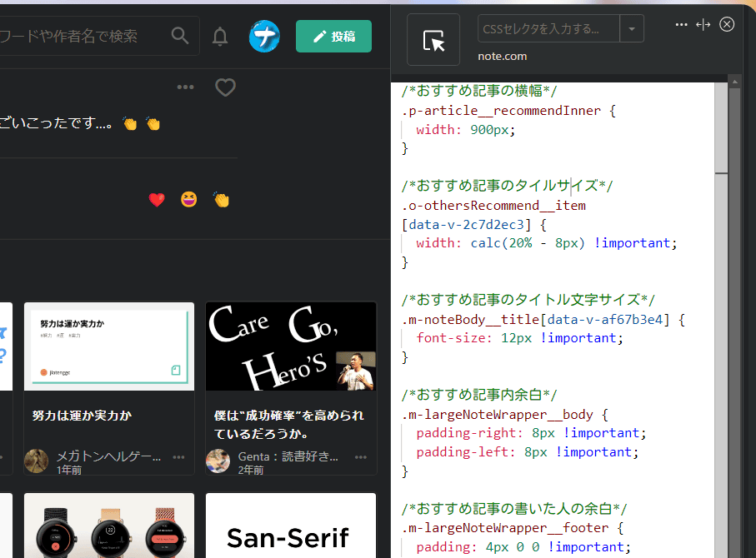Open options menu on メガトンヘルゲー card

point(179,456)
